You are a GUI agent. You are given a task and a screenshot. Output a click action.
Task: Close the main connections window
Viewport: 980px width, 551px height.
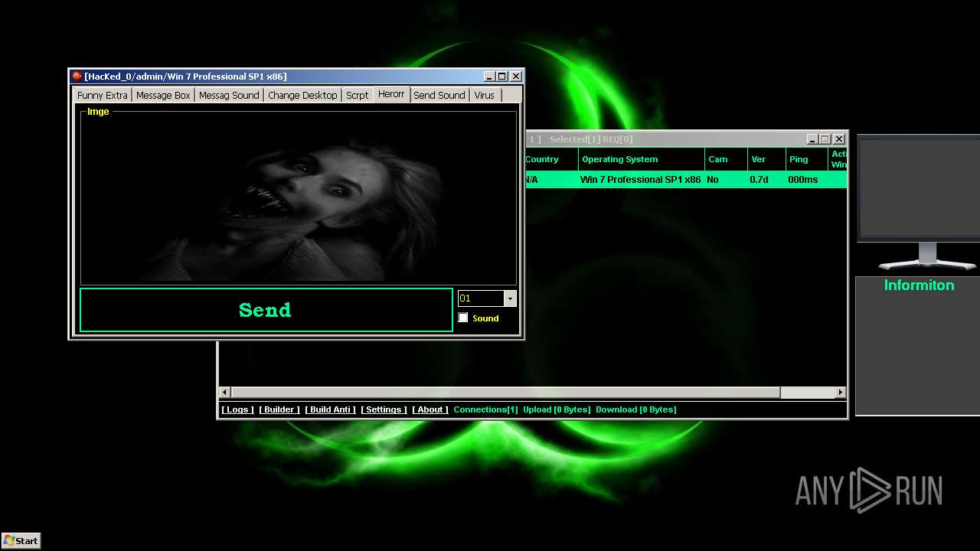(x=839, y=139)
